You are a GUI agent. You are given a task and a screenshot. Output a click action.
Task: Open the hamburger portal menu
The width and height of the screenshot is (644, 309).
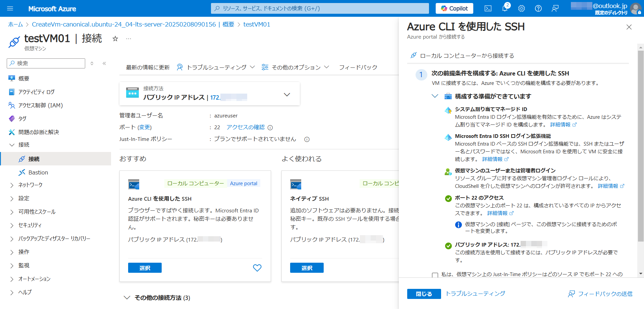pos(10,8)
